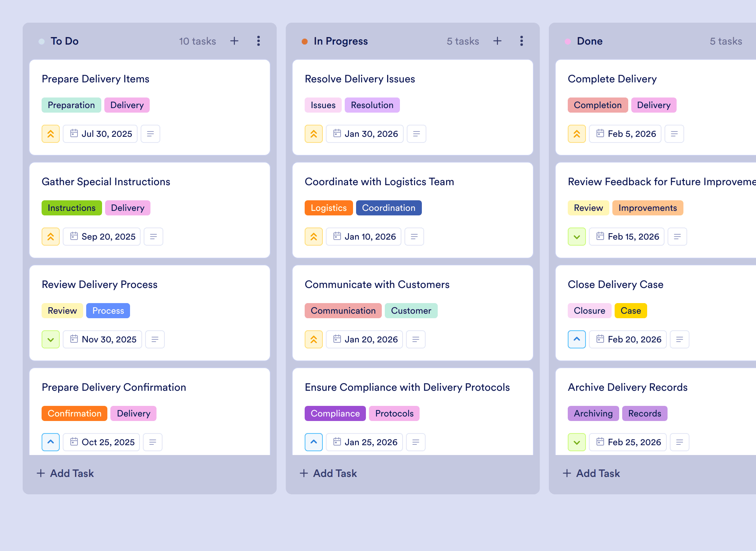Open description icon on Communicate with Customers card
The height and width of the screenshot is (551, 756).
(416, 339)
